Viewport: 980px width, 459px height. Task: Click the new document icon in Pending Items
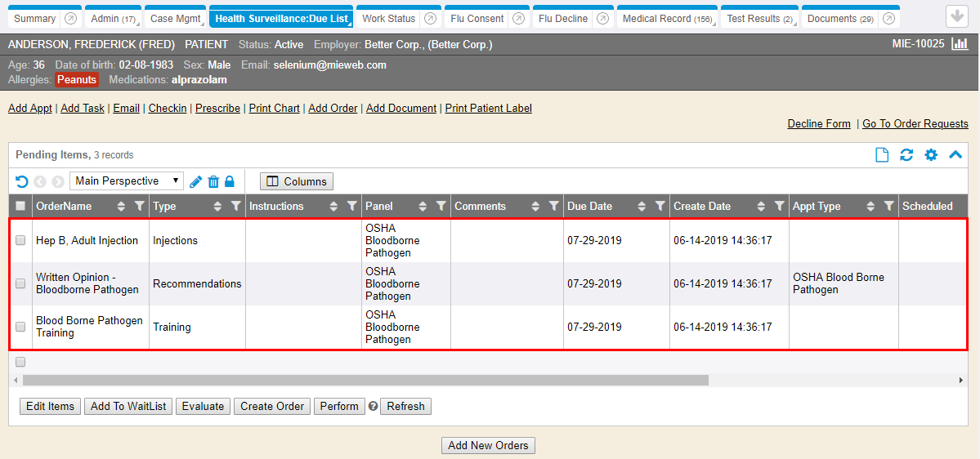tap(882, 155)
